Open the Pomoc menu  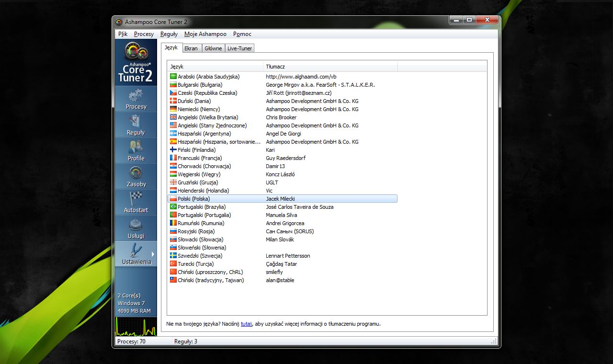pyautogui.click(x=242, y=34)
